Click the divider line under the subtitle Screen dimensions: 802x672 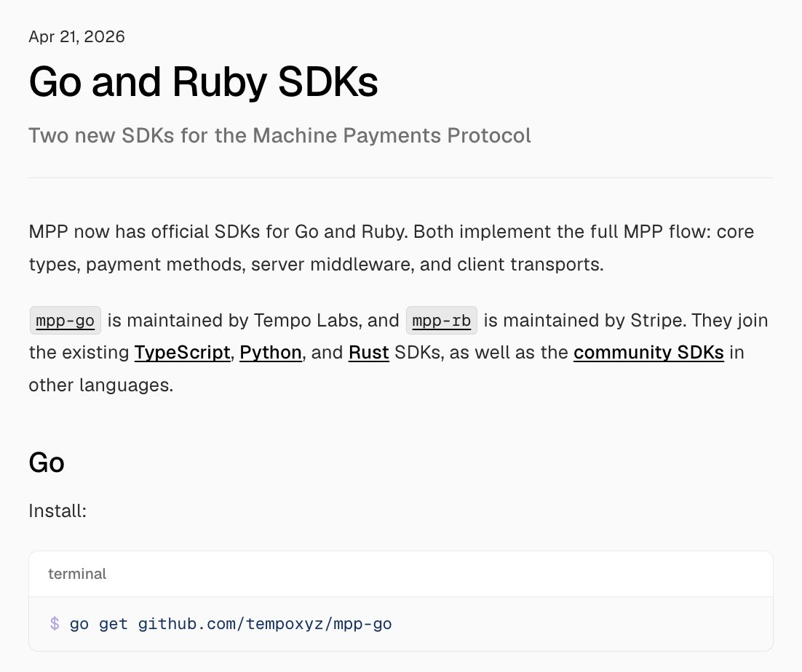[x=401, y=178]
